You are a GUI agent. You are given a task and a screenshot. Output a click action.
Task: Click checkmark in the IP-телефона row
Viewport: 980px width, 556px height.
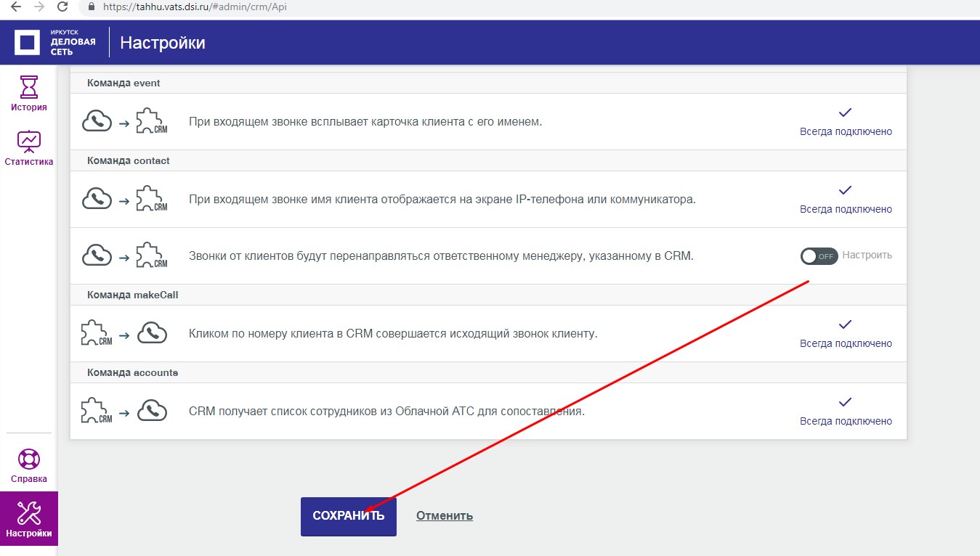845,190
